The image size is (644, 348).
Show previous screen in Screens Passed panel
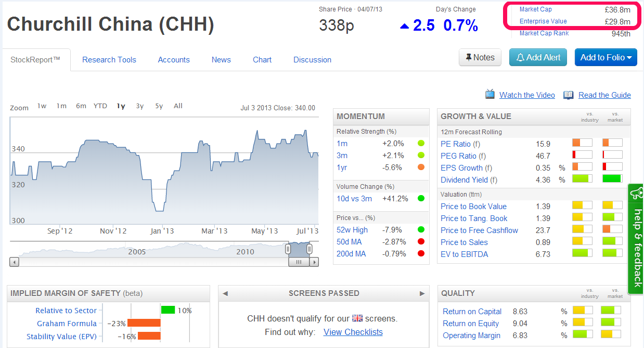(x=225, y=293)
